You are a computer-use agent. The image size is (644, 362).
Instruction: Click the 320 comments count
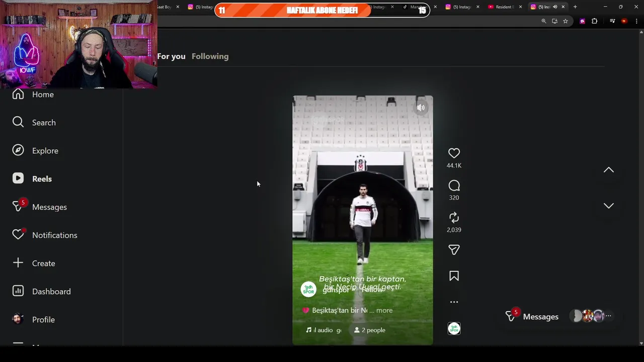click(x=454, y=198)
